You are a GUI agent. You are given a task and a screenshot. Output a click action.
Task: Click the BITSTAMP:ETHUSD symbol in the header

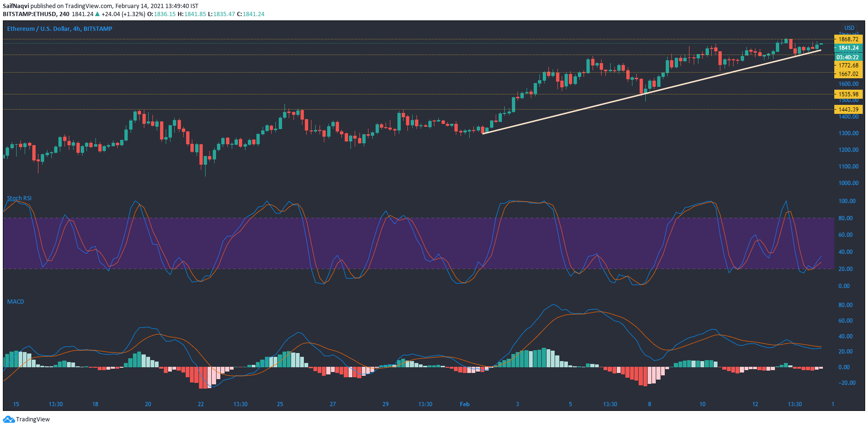pos(29,14)
